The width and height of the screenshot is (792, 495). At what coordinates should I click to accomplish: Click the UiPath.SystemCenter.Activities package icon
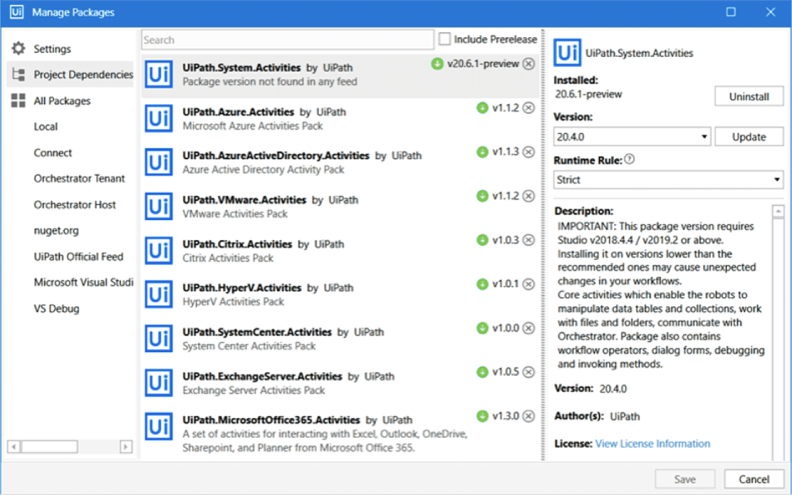click(x=159, y=338)
